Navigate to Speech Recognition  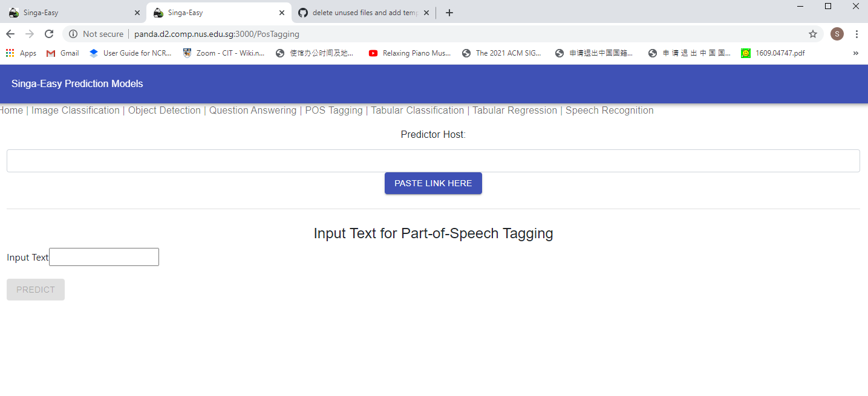609,110
